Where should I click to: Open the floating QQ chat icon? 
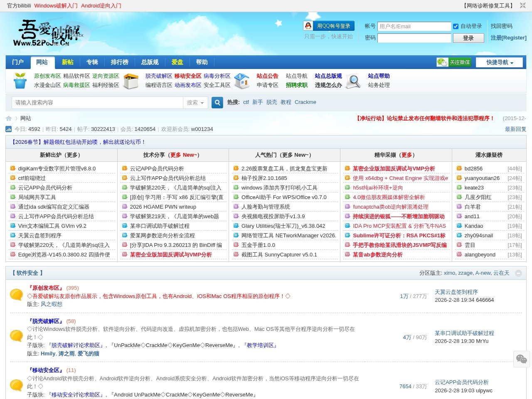[x=522, y=359]
